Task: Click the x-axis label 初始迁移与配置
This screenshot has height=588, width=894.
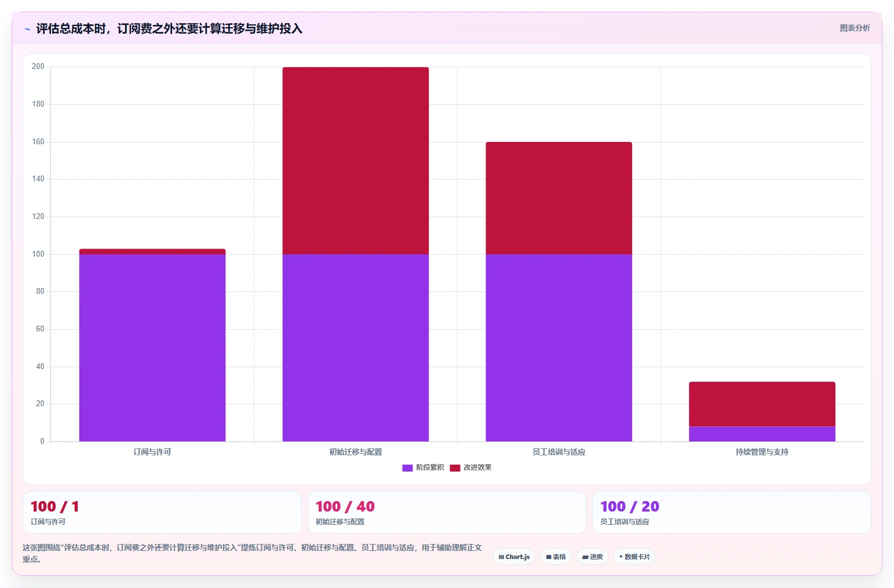Action: (x=356, y=452)
